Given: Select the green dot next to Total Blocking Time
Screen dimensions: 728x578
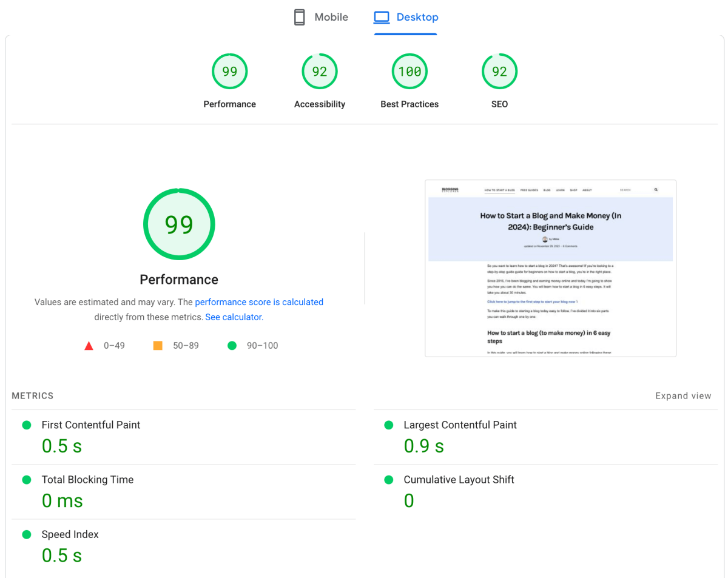Looking at the screenshot, I should point(26,480).
